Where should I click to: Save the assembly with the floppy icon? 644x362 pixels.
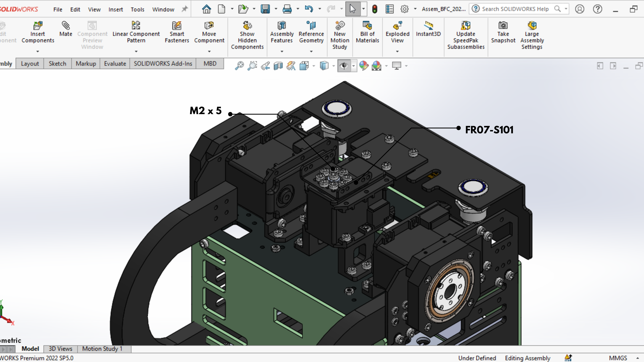[265, 9]
